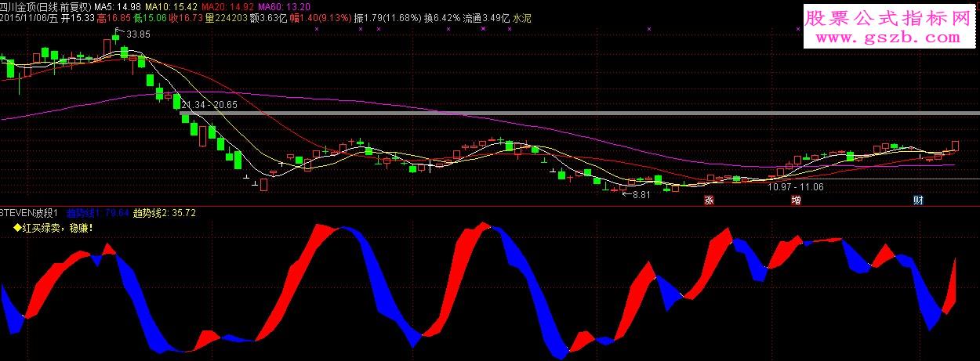Click the change value 幅1.40(9.13%)

321,17
